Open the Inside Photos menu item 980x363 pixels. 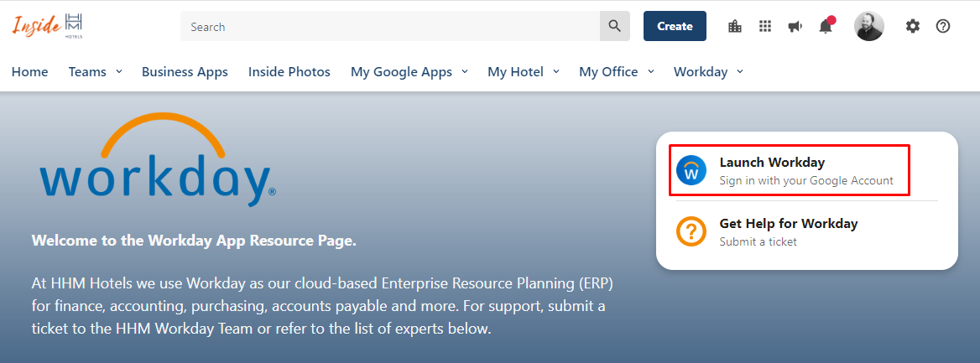(289, 72)
